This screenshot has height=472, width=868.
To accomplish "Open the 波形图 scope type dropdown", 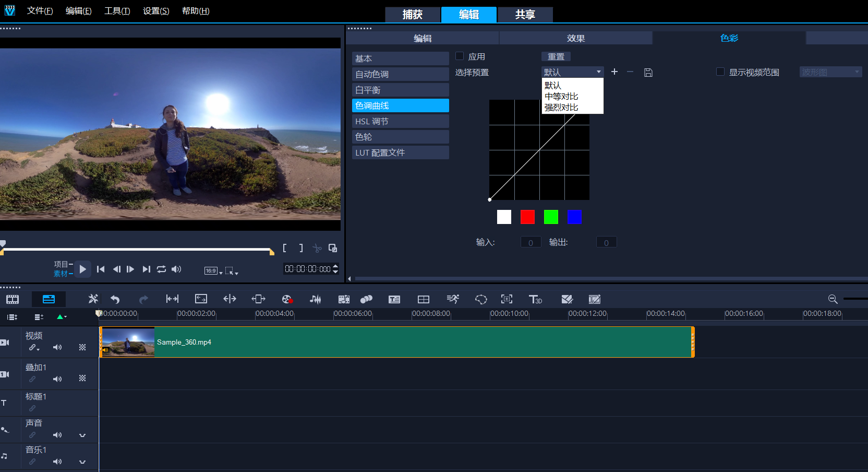I will (830, 72).
